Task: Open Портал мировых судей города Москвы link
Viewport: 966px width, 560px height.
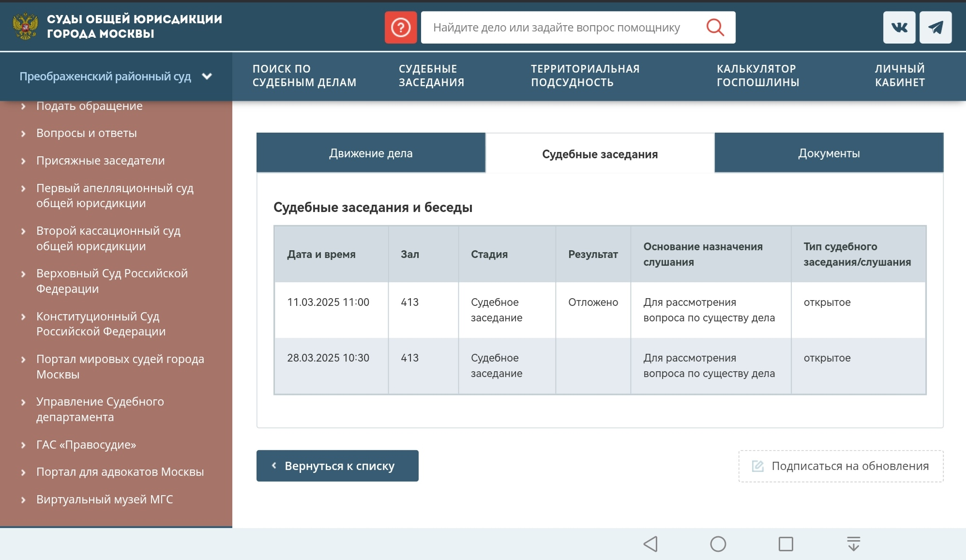Action: tap(120, 366)
